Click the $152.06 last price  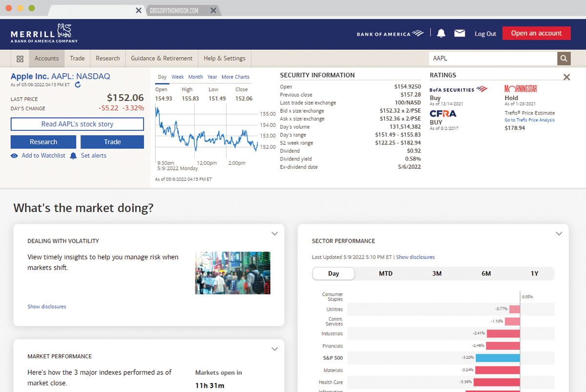click(125, 98)
